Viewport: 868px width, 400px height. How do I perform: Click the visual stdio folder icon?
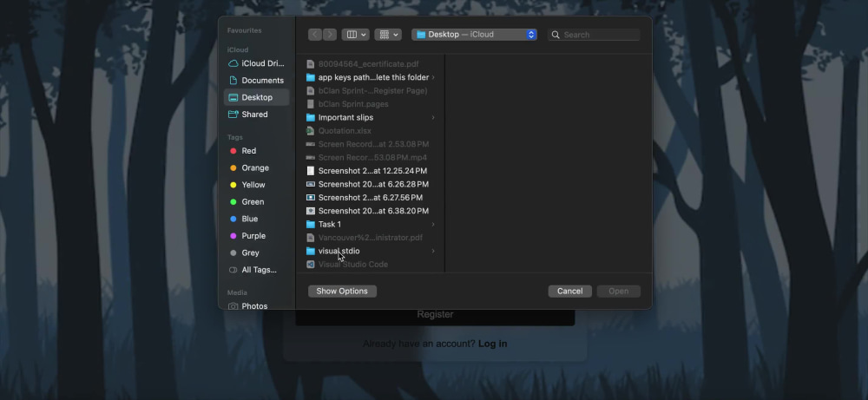click(311, 251)
